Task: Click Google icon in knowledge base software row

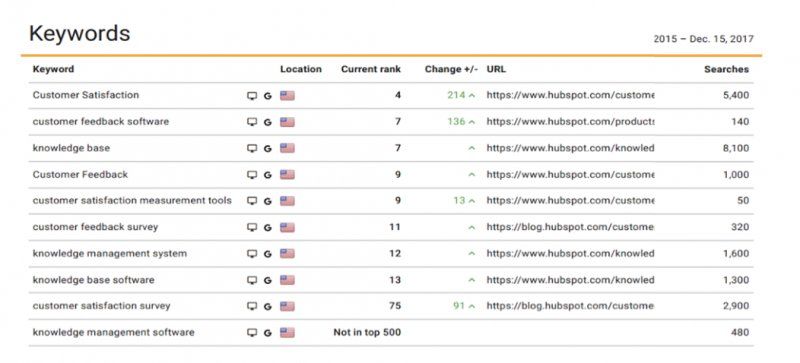Action: click(x=267, y=280)
